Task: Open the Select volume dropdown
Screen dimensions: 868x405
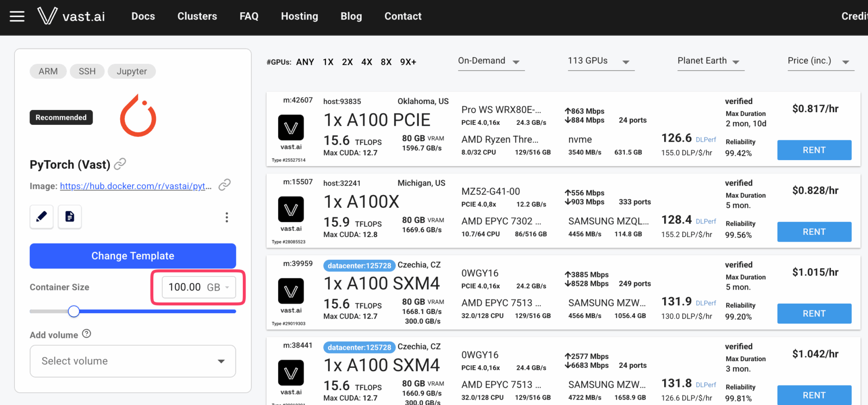Action: click(133, 361)
